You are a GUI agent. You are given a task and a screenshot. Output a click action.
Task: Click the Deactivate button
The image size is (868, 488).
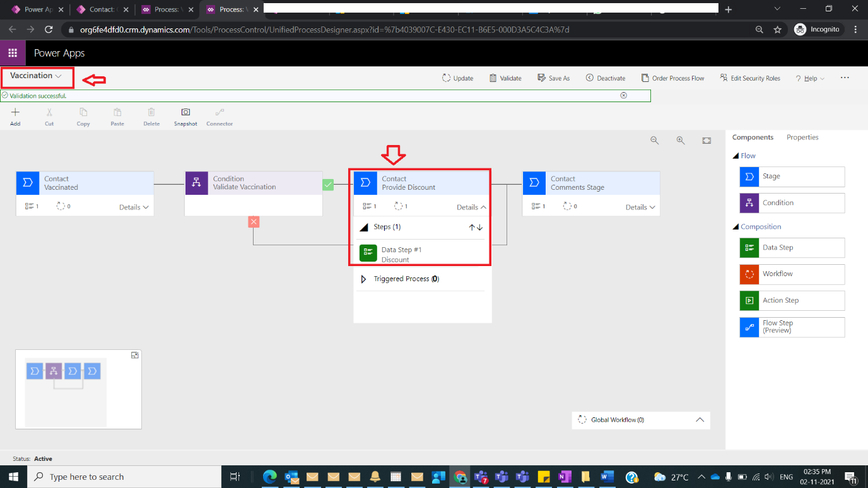tap(605, 78)
